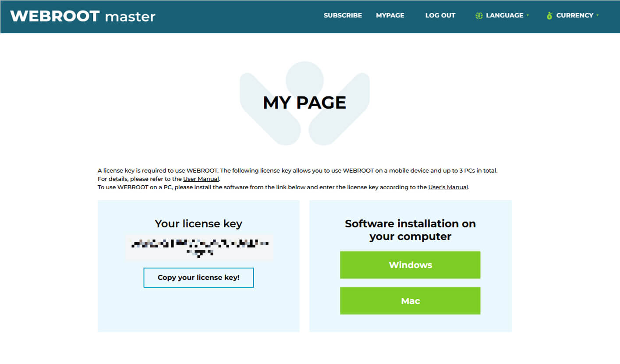
Task: Open the LANGUAGE menu
Action: pos(504,15)
